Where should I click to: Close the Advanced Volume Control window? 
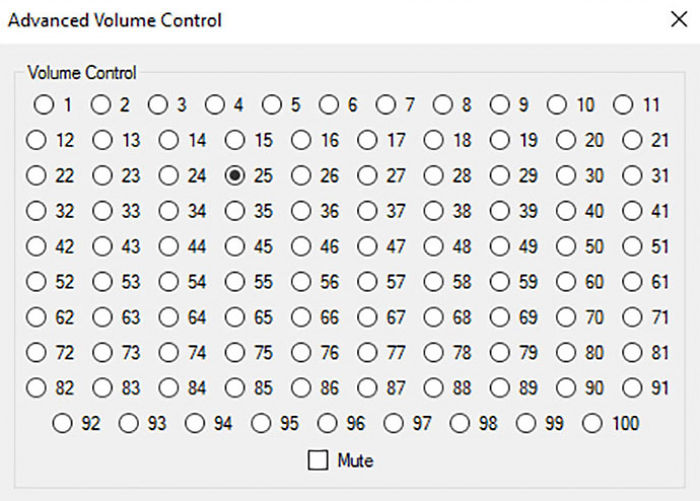tap(679, 19)
